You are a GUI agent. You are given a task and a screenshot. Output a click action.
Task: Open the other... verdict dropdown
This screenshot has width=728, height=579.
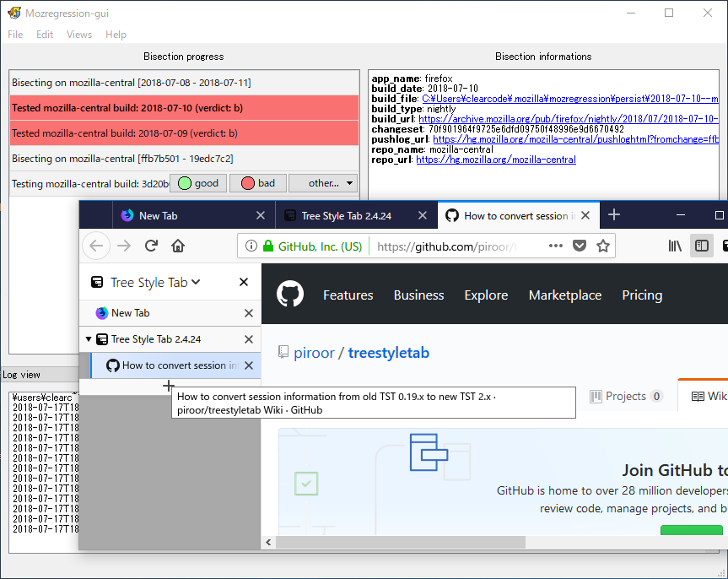pos(323,183)
